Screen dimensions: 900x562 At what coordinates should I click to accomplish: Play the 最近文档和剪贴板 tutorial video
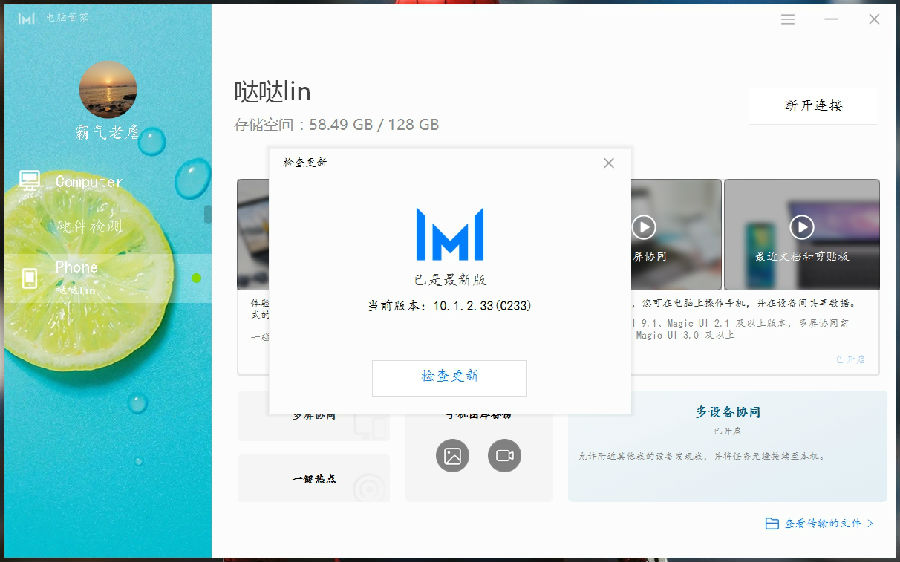coord(802,228)
